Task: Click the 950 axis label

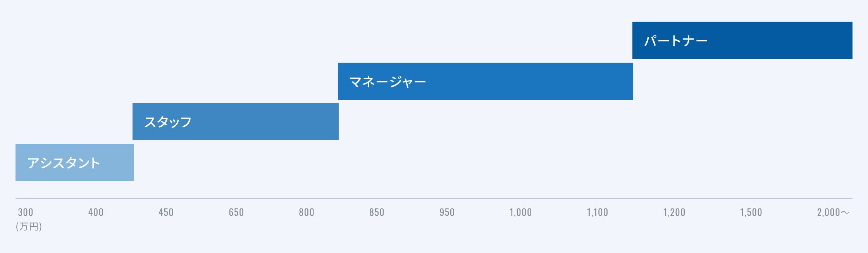Action: coord(447,212)
